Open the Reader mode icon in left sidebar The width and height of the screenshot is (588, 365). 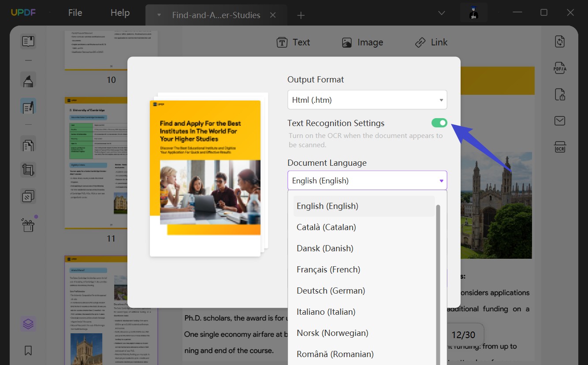pos(28,41)
